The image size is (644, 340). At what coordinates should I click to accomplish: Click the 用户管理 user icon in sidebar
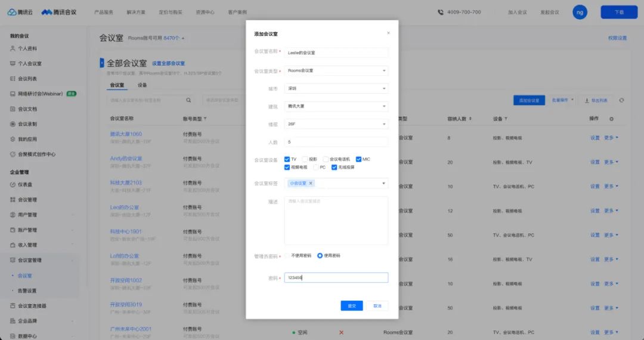13,215
